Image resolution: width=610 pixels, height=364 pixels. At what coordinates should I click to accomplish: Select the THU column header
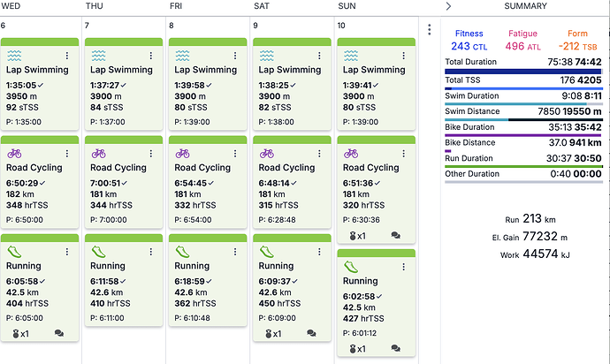click(x=94, y=6)
